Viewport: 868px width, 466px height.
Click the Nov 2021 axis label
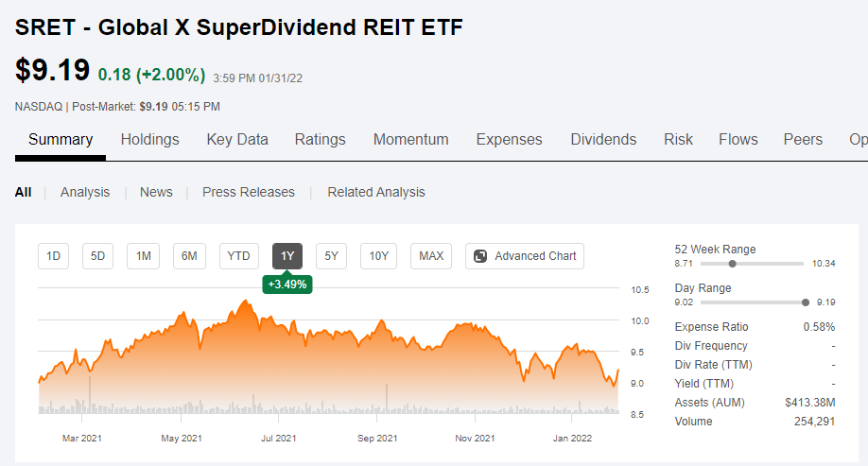[475, 439]
